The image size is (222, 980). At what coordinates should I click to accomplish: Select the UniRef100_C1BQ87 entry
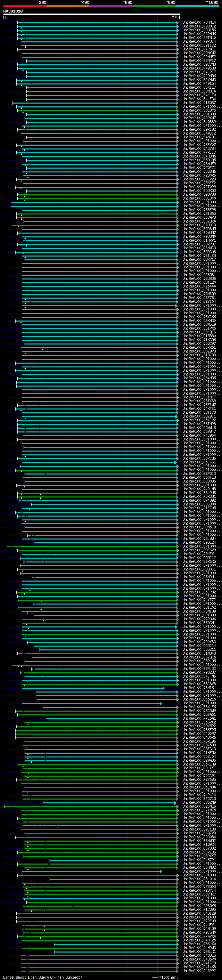199,103
